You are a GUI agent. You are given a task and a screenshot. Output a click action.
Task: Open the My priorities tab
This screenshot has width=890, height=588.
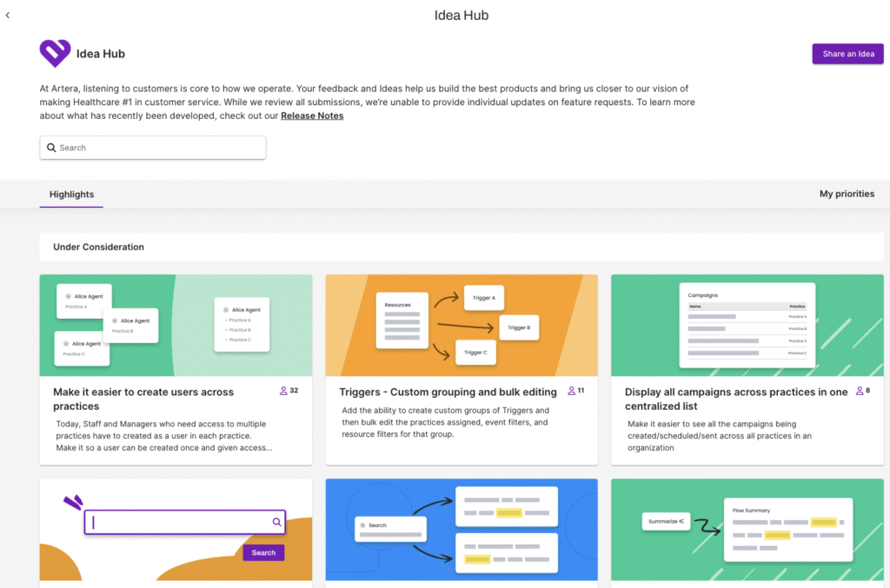tap(847, 194)
